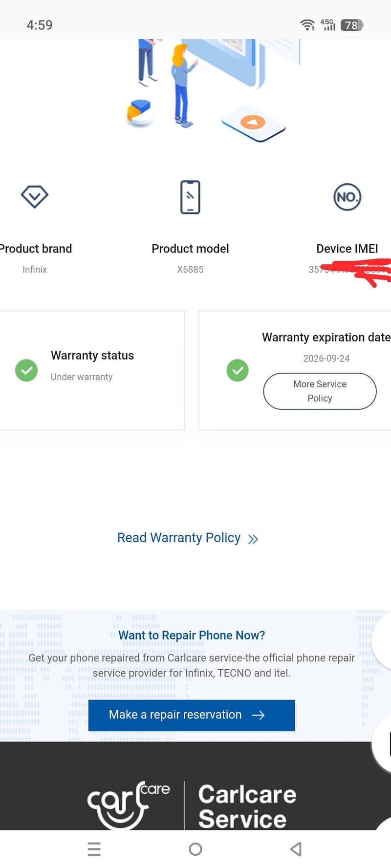Select the Product model phone icon
This screenshot has width=391, height=868.
pos(190,197)
